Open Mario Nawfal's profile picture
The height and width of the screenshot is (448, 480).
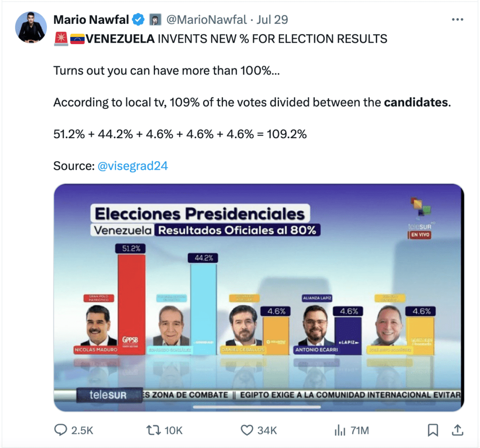[x=31, y=27]
